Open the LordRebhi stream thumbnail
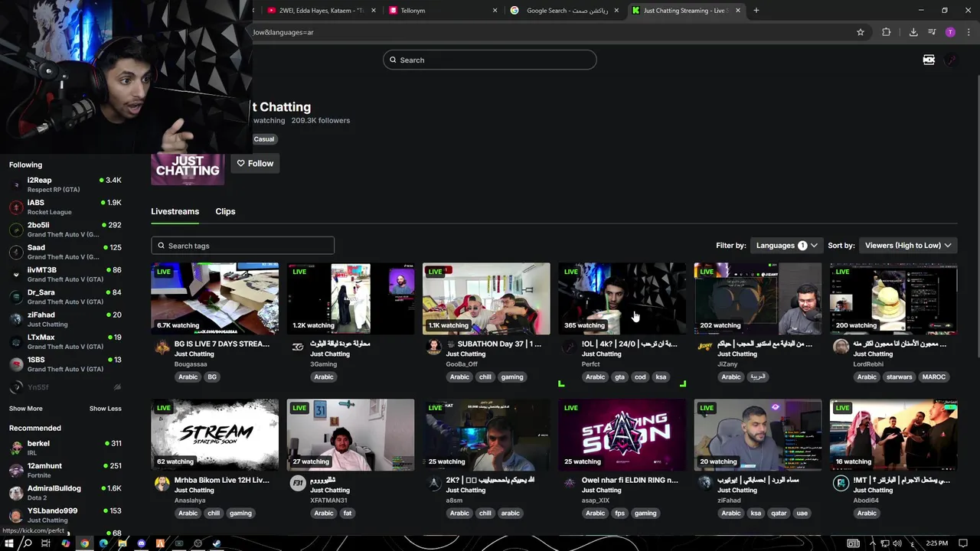 click(893, 298)
